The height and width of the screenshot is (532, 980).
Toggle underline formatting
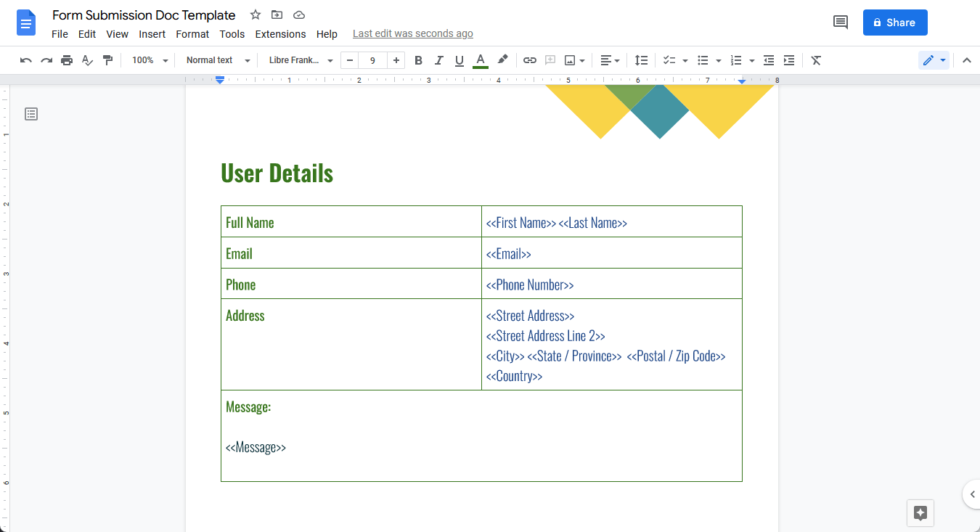point(459,60)
